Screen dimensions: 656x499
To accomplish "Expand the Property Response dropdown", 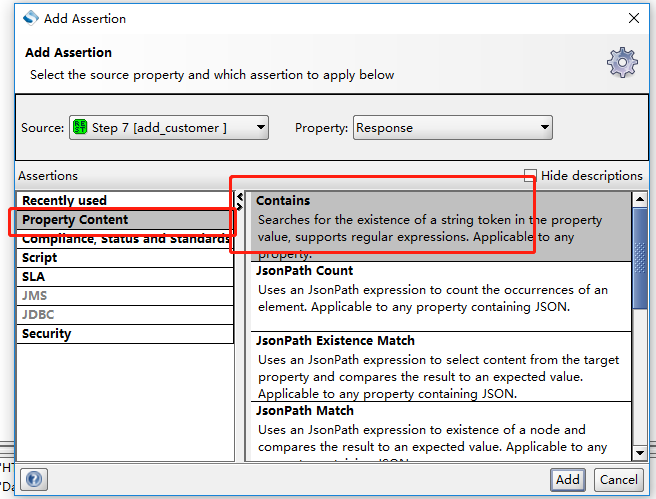I will (x=453, y=127).
